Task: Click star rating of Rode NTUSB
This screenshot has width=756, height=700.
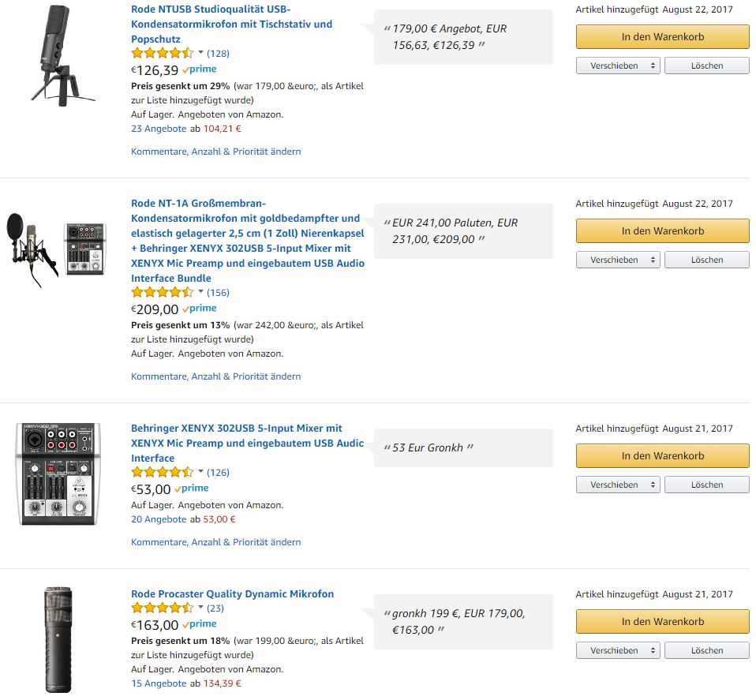Action: click(x=162, y=54)
